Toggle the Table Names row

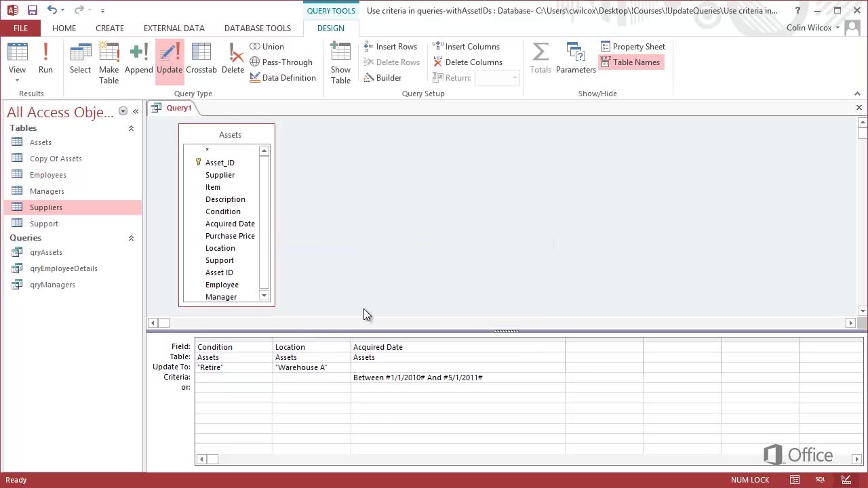click(x=630, y=62)
